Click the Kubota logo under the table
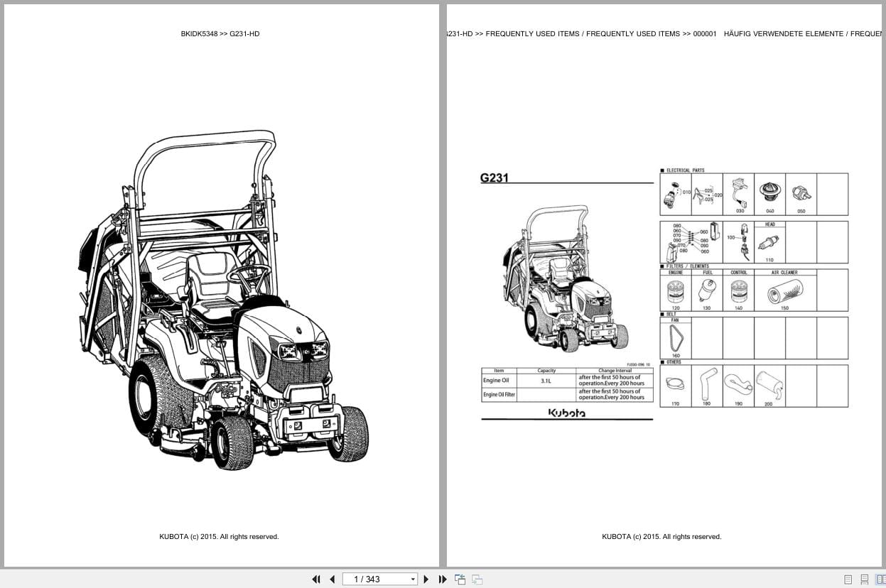 point(566,413)
